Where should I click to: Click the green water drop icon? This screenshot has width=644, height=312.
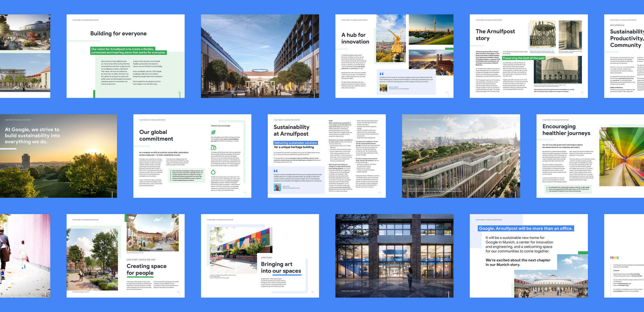213,172
